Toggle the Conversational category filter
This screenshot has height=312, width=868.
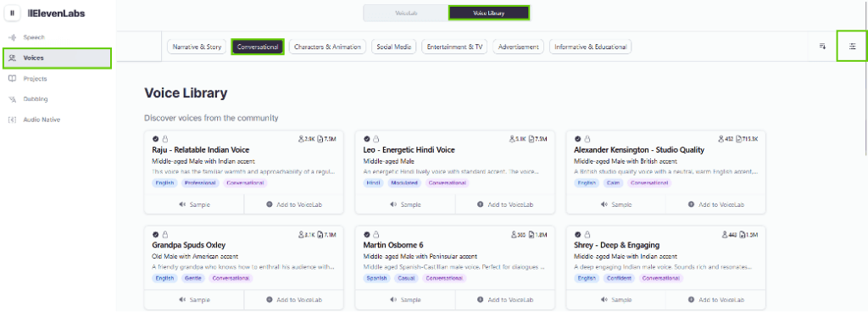click(258, 47)
